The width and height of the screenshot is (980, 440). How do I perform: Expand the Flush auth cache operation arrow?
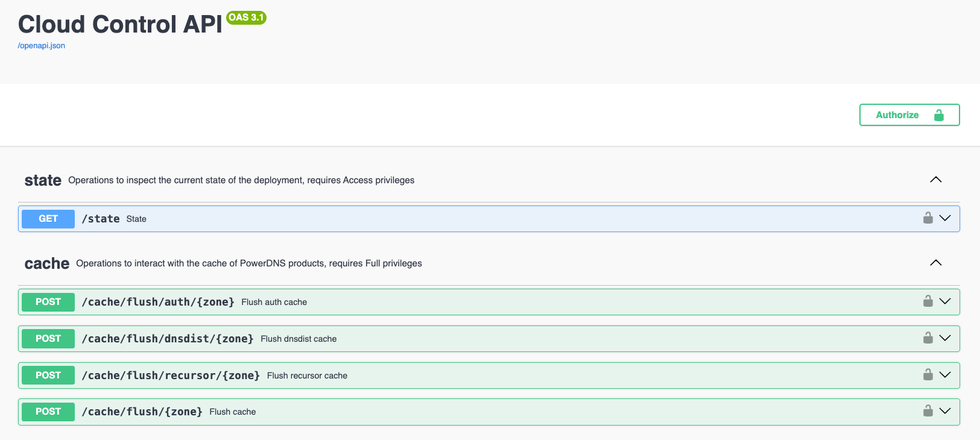(945, 301)
